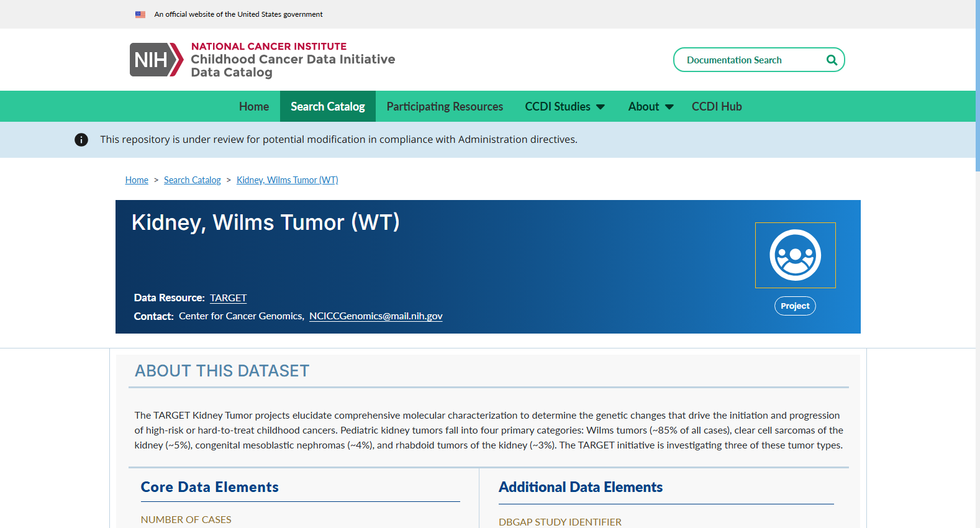Expand the About dropdown menu
Viewport: 980px width, 528px height.
650,106
